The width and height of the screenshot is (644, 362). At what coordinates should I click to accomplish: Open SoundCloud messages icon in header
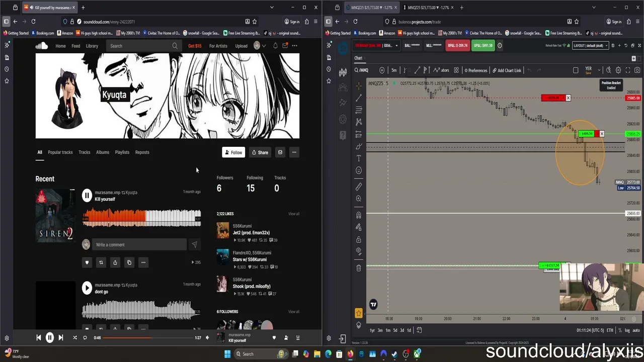(285, 46)
